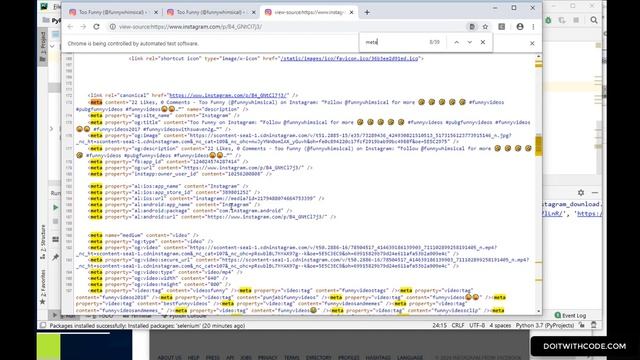The height and width of the screenshot is (360, 640).
Task: Go forward in Chrome history
Action: [83, 27]
